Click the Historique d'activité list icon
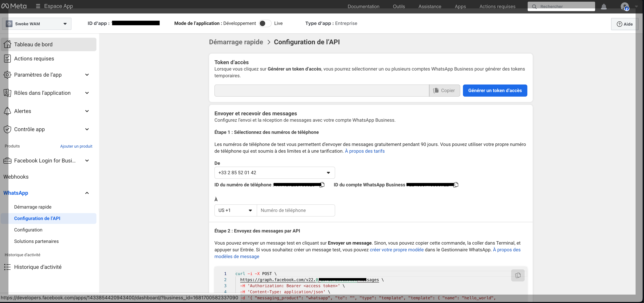This screenshot has width=644, height=303. click(7, 267)
